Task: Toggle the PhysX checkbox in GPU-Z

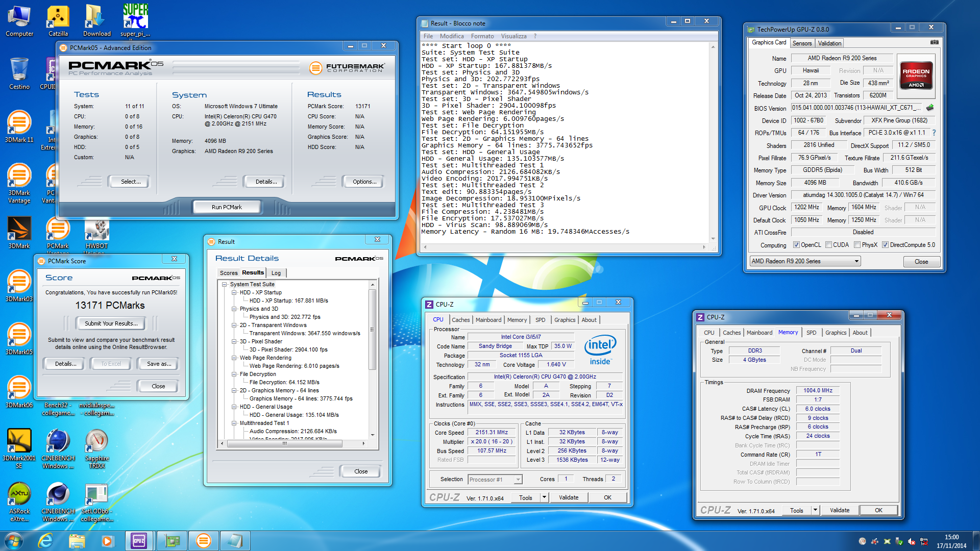Action: click(857, 245)
